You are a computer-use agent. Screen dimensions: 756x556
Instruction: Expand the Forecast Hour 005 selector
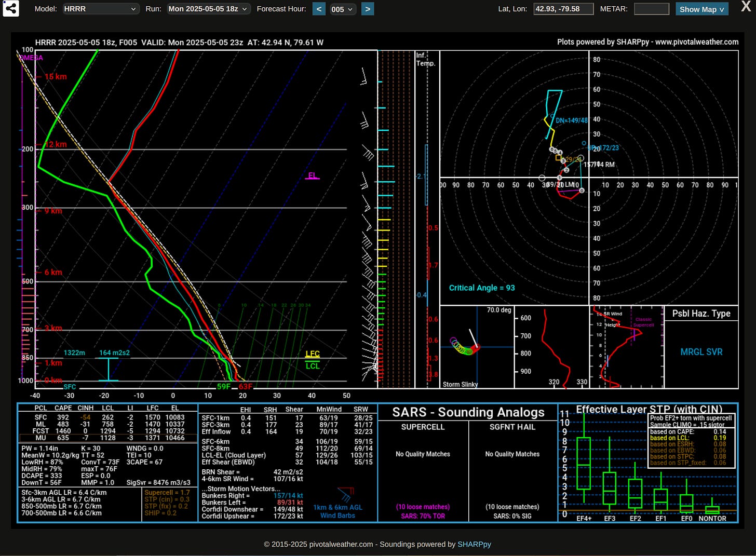pyautogui.click(x=343, y=9)
